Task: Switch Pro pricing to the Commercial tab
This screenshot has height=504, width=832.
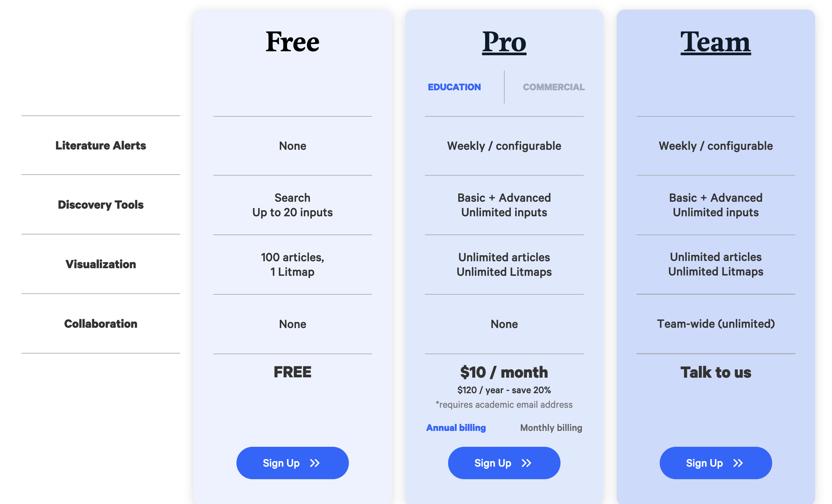Action: [554, 87]
